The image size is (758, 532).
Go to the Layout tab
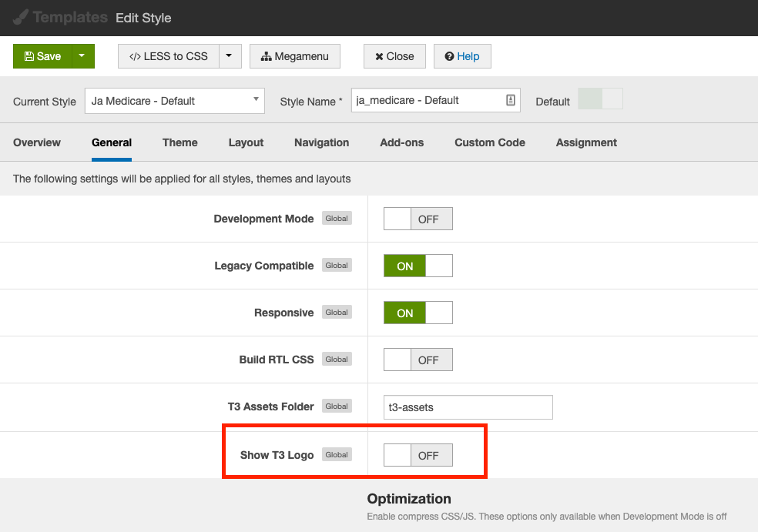point(246,142)
